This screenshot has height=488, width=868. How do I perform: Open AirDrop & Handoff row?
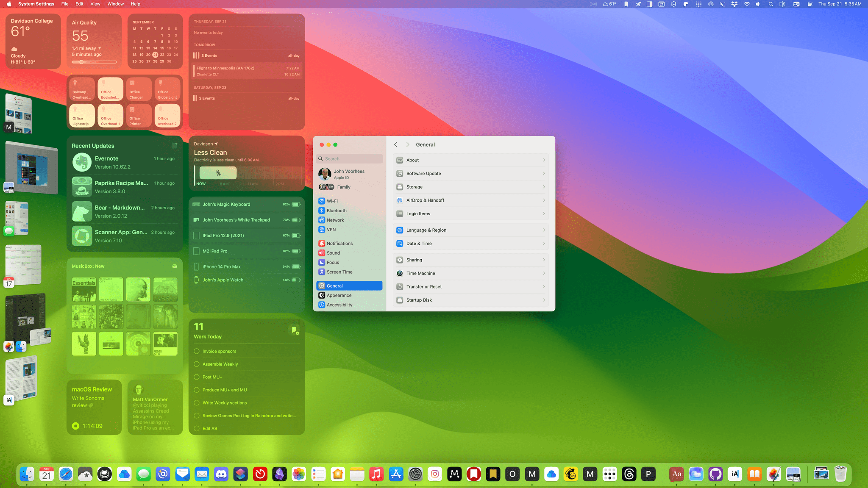[x=470, y=200]
